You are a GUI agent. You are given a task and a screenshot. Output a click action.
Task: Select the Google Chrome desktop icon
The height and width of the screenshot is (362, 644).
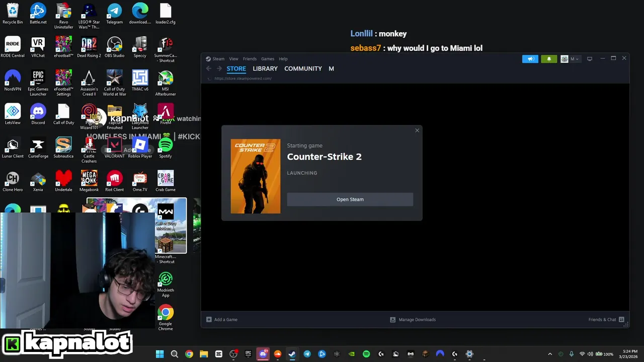tap(166, 318)
